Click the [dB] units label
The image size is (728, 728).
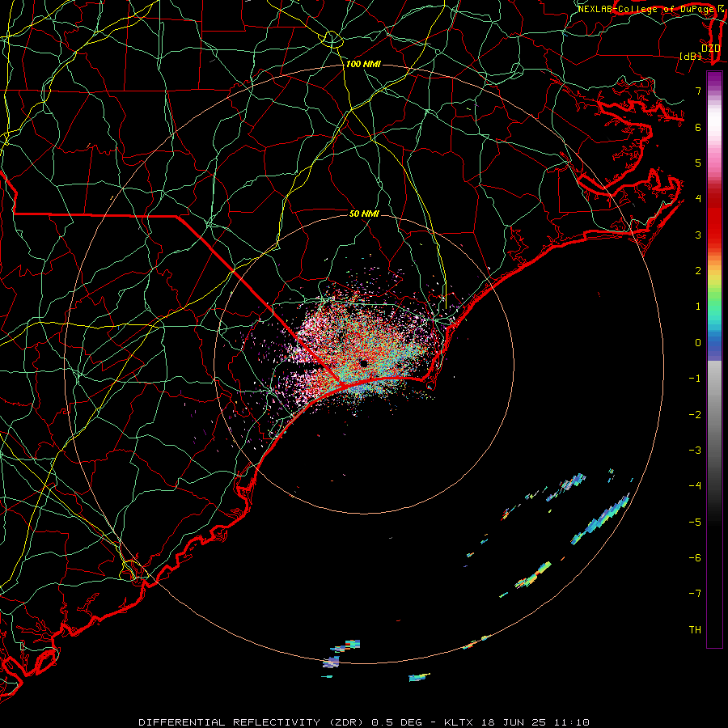coord(691,56)
